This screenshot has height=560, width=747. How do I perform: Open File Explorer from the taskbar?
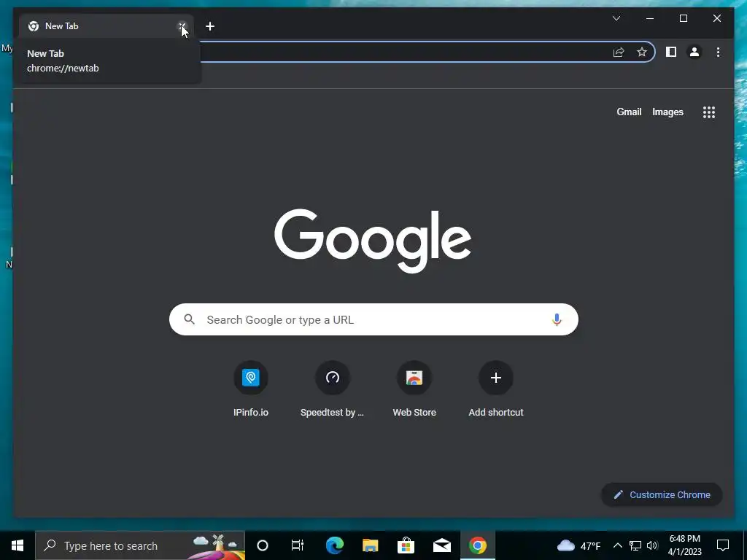(x=370, y=545)
